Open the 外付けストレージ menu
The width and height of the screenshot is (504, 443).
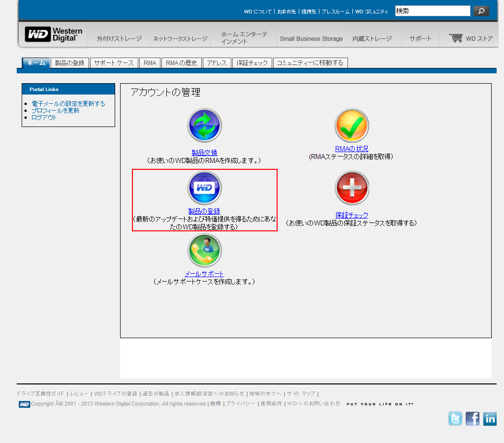pos(119,38)
